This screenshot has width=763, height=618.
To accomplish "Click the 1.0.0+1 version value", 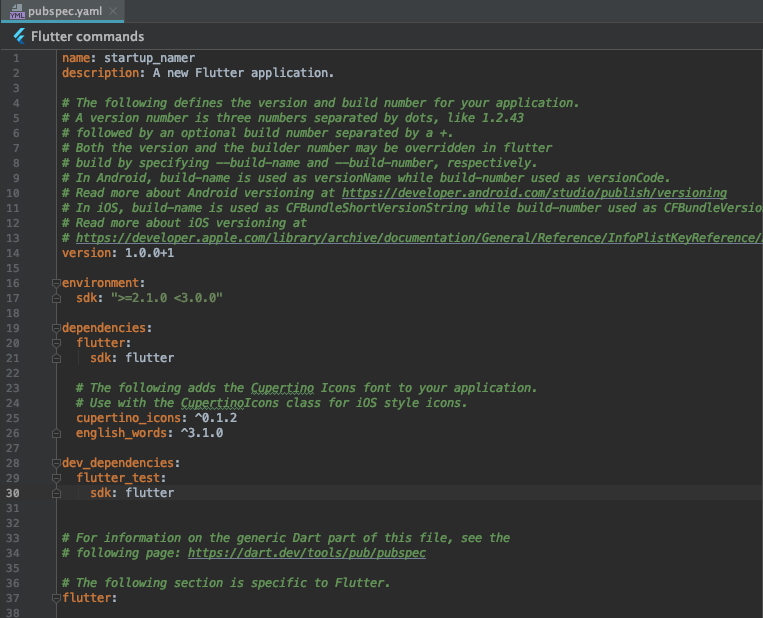I will 149,253.
